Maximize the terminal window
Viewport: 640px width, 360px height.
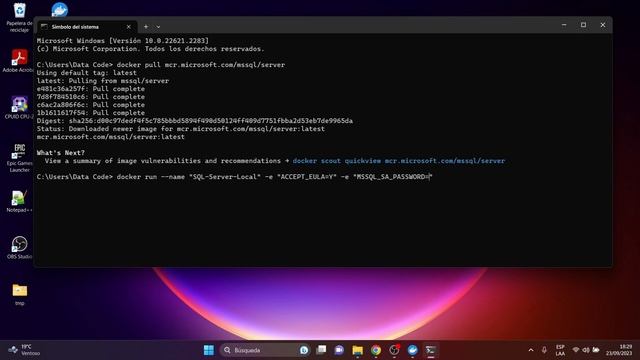tap(583, 25)
